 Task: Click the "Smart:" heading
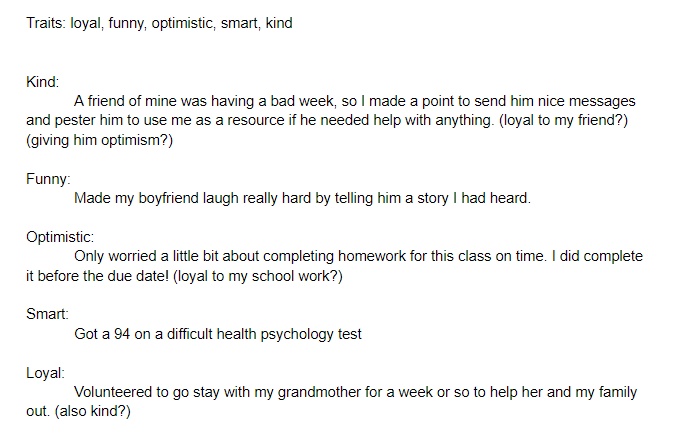(x=47, y=314)
